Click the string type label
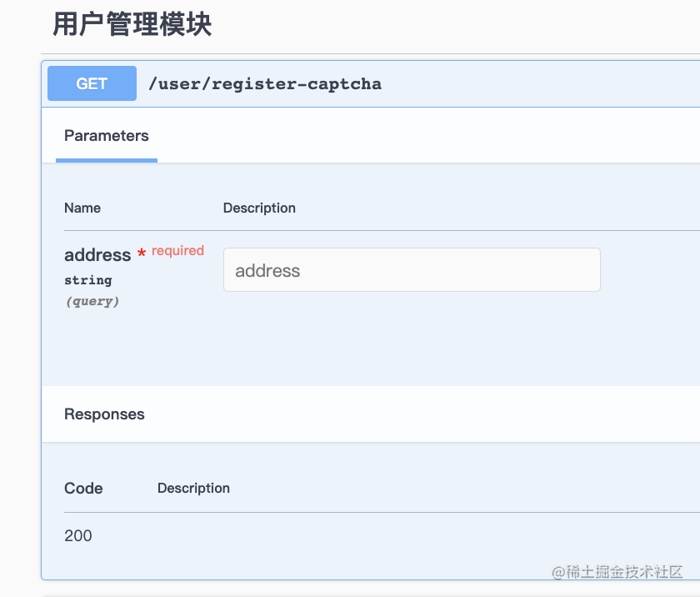Screen dimensions: 700x597 click(x=88, y=280)
